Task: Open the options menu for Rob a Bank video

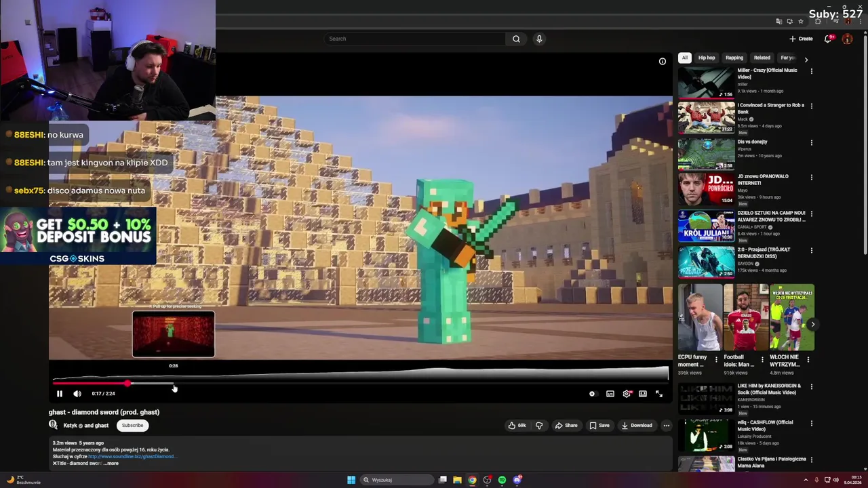Action: (x=811, y=106)
